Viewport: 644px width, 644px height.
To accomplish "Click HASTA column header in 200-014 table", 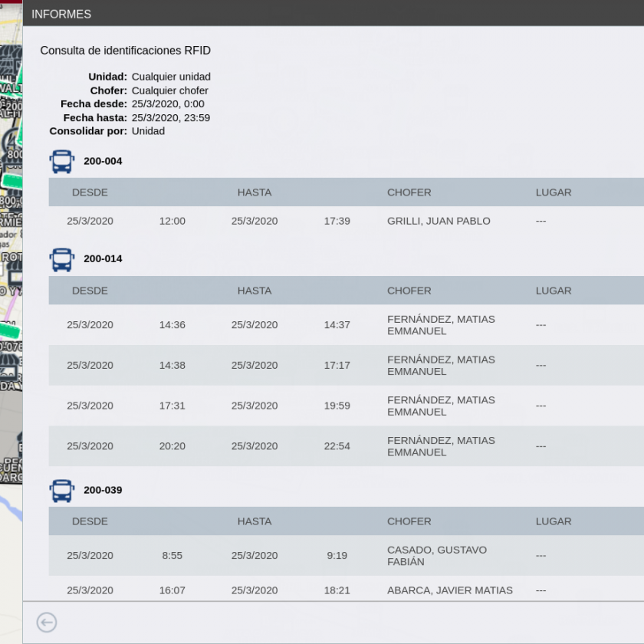I will (254, 291).
